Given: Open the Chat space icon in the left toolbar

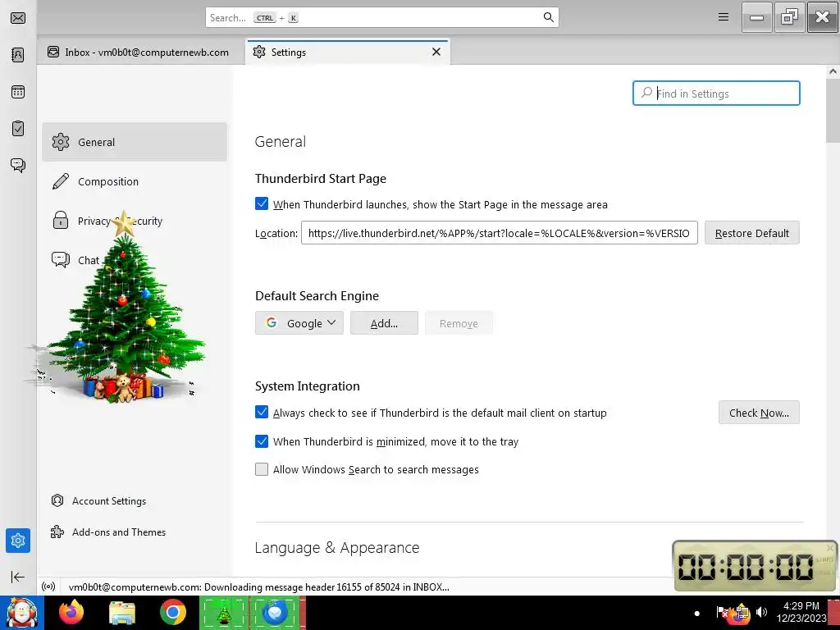Looking at the screenshot, I should tap(18, 165).
